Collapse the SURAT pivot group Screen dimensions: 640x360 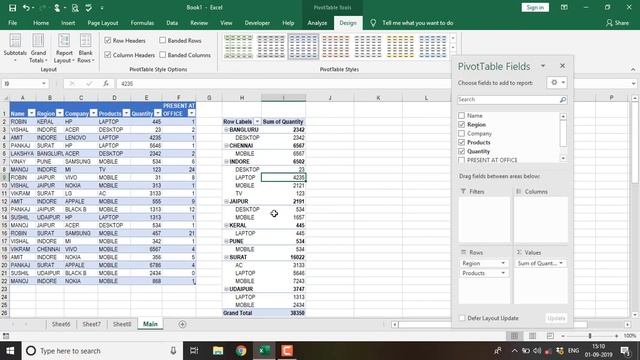(x=226, y=257)
